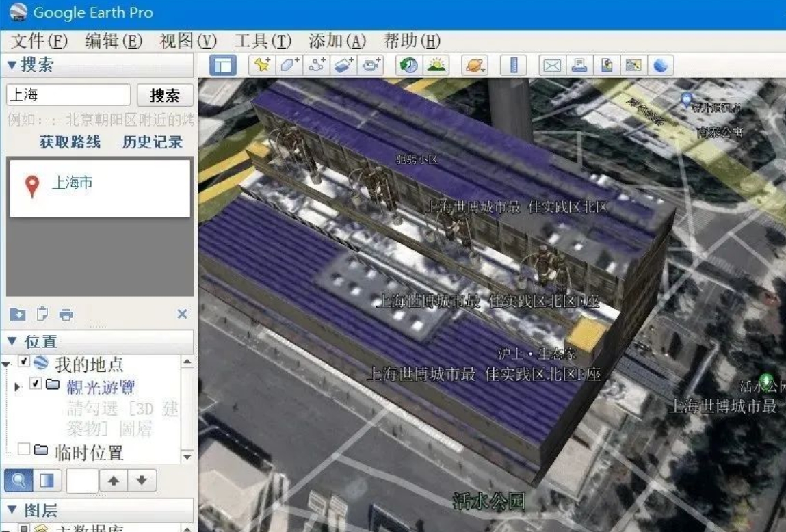The width and height of the screenshot is (786, 532).
Task: Select the 临时位置 tree item
Action: click(89, 453)
